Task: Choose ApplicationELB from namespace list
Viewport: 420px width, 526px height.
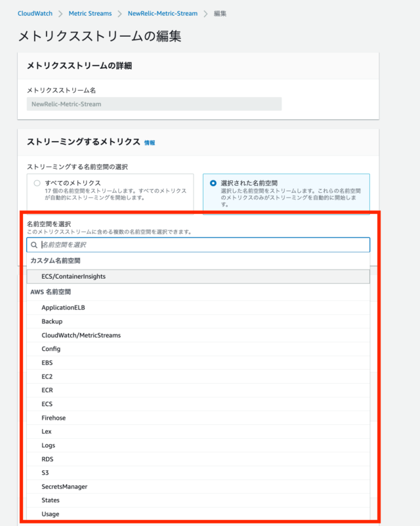Action: (x=198, y=308)
